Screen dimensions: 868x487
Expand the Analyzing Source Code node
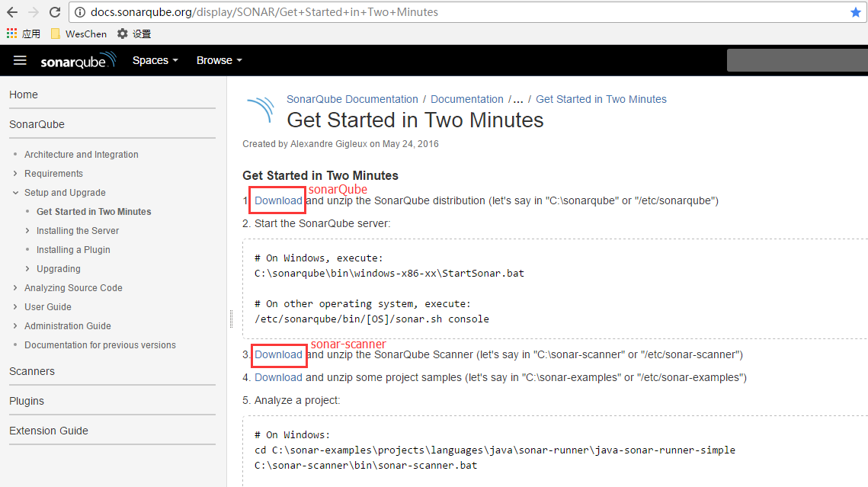[x=15, y=288]
